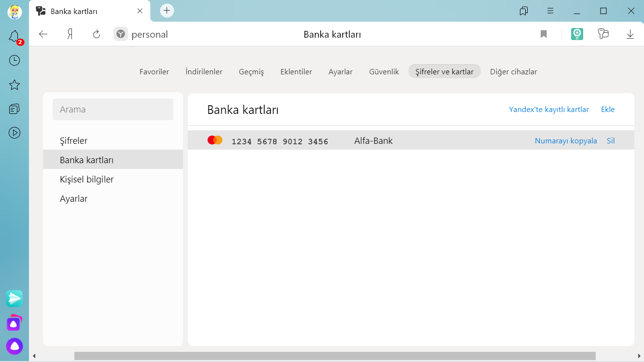Open the tab bookmarks panel icon

[524, 11]
